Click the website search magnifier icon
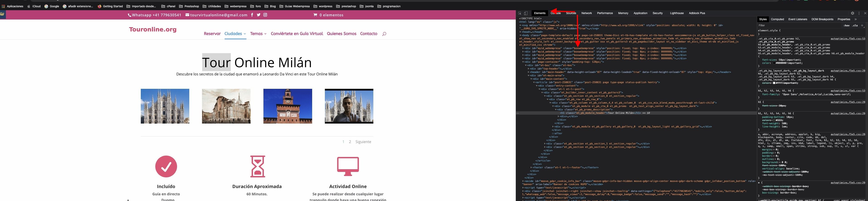The width and height of the screenshot is (868, 201). coord(384,34)
